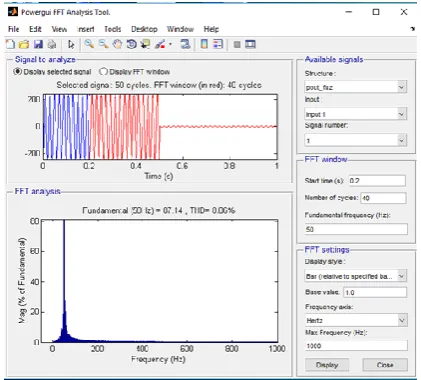Print the figure with the printer icon

[x=52, y=44]
